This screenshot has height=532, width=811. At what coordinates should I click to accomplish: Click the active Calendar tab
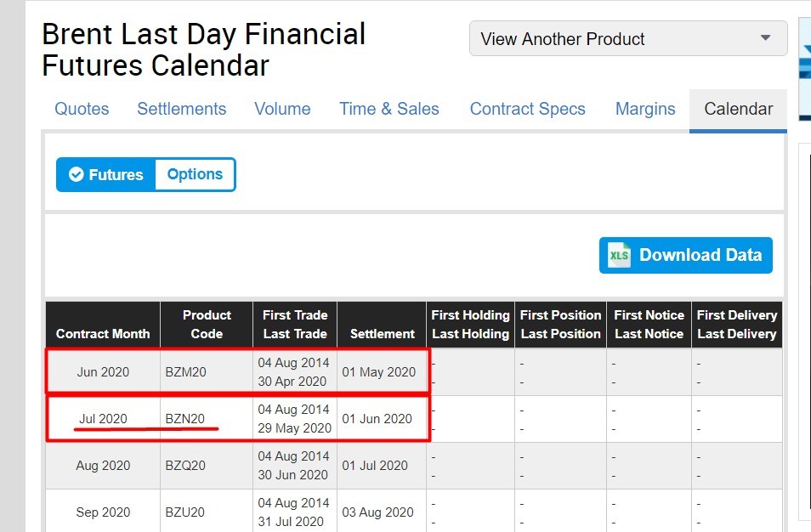coord(738,109)
